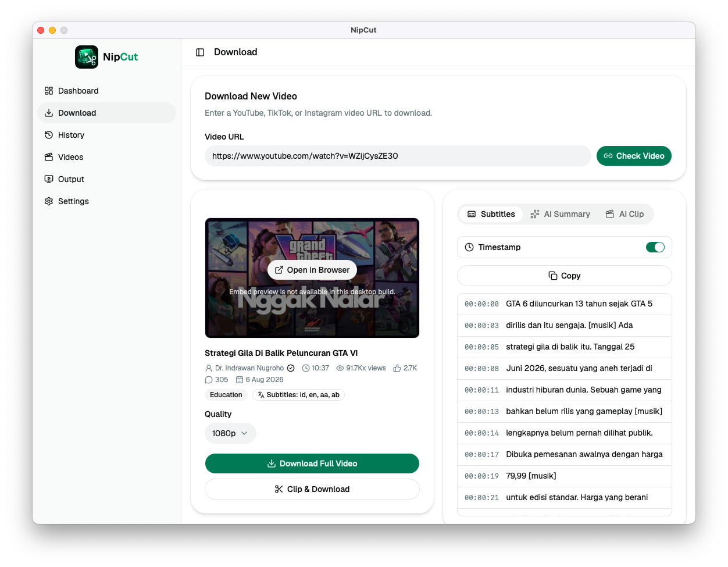Select subtitle line at 00:00:00
This screenshot has width=728, height=567.
tap(565, 304)
